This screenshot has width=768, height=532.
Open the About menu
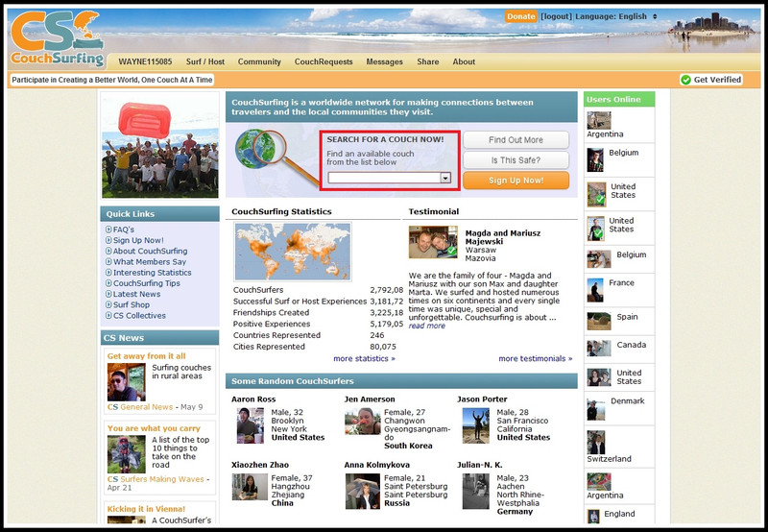pos(464,61)
